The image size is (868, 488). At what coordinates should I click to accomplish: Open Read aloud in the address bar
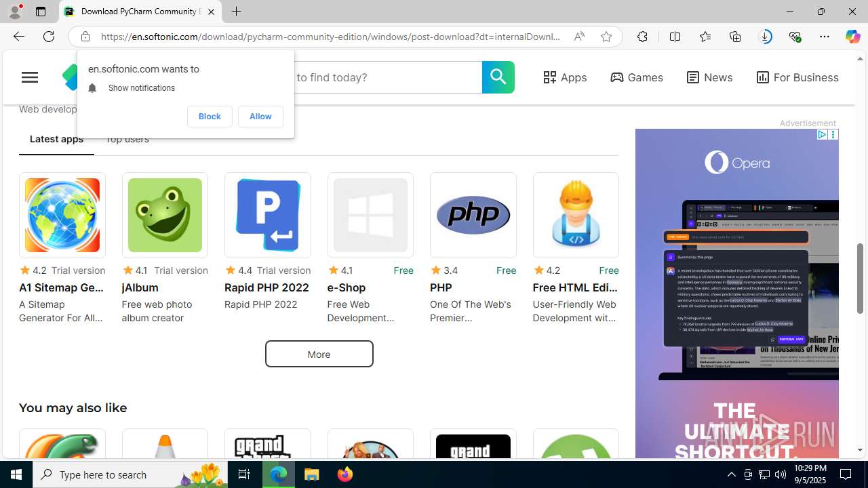point(579,37)
